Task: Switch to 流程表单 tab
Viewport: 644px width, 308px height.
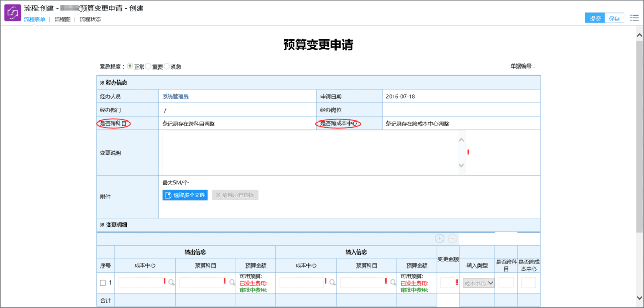Action: click(x=35, y=19)
